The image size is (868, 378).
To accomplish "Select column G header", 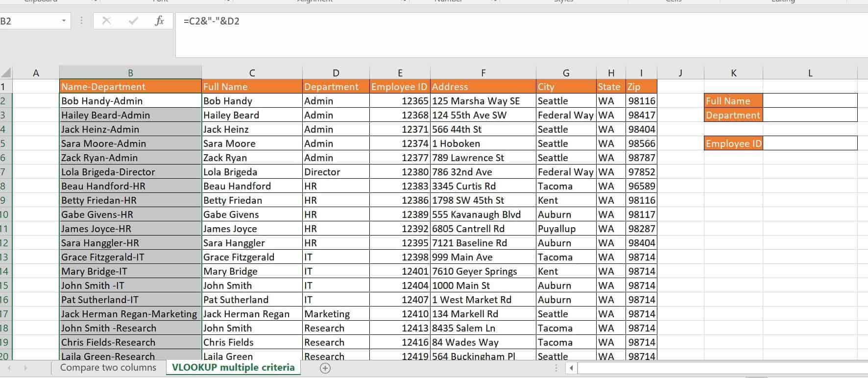I will coord(566,73).
